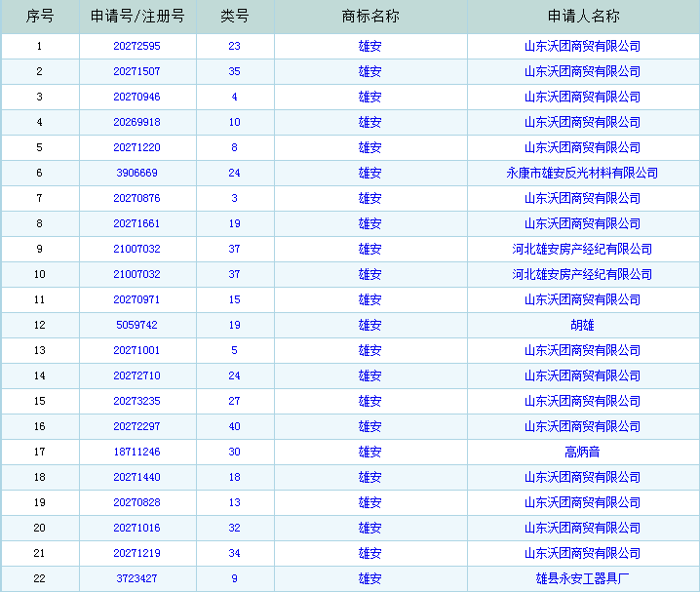Open application number 20271661
Viewport: 700px width, 592px height.
click(136, 223)
